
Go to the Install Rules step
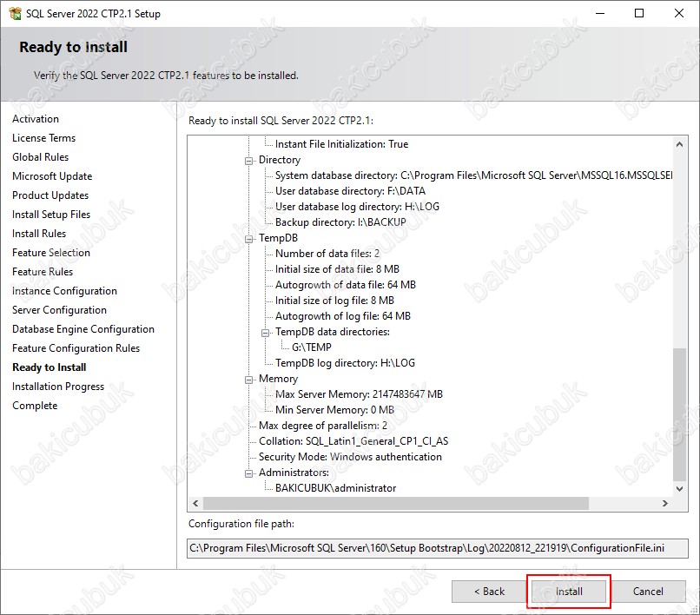click(x=39, y=234)
